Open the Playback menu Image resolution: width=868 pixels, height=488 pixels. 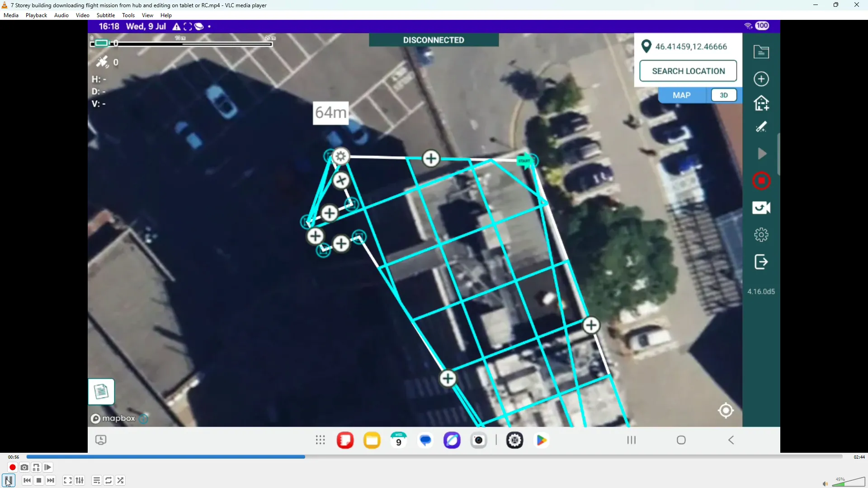pos(36,15)
